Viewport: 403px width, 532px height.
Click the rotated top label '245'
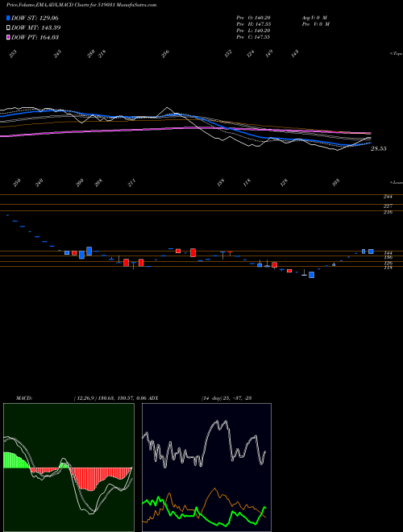coord(58,54)
